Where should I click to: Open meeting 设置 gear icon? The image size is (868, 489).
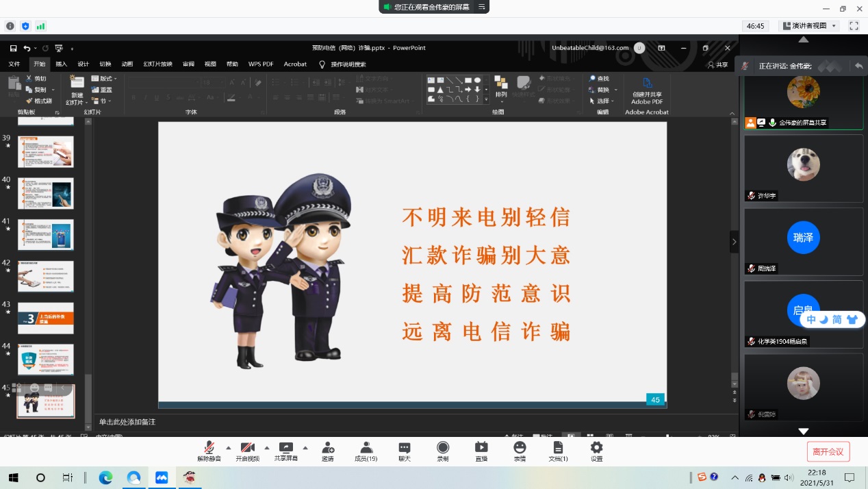click(596, 451)
